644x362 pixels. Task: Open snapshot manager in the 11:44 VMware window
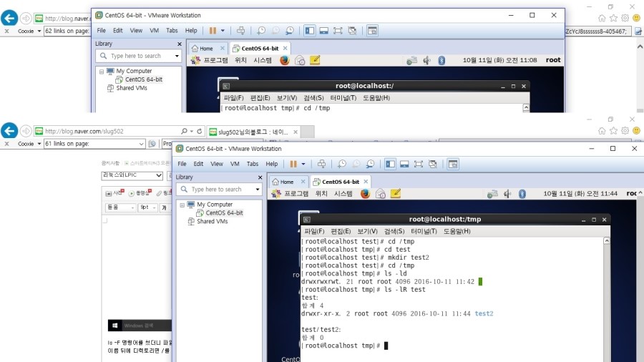pyautogui.click(x=371, y=164)
